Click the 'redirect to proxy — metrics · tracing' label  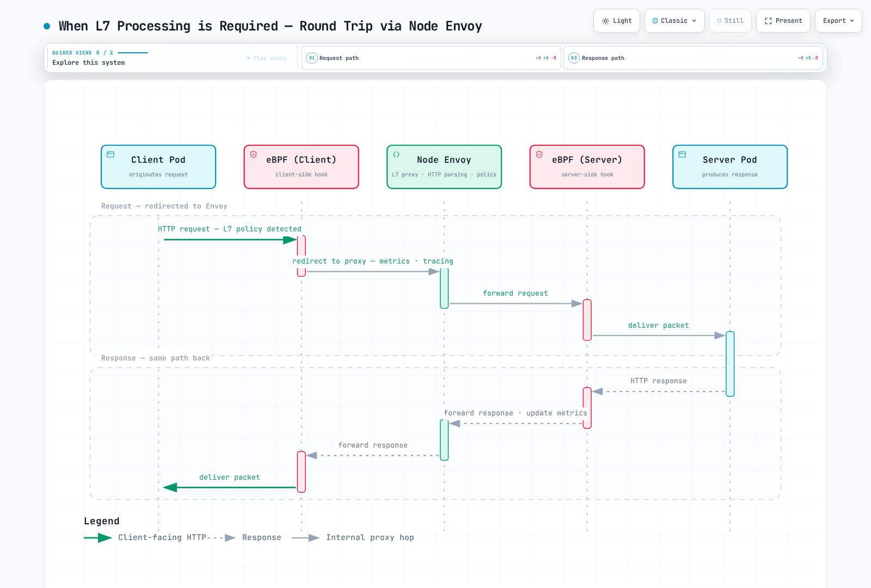[x=373, y=261]
